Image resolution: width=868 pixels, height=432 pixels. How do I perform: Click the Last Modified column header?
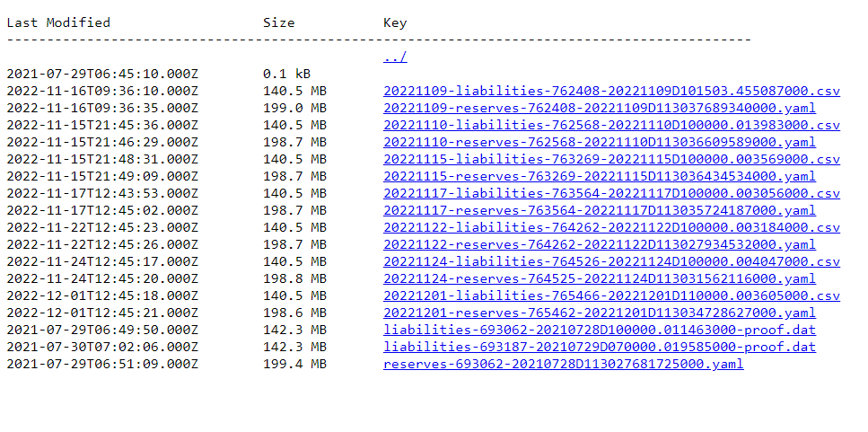tap(58, 22)
